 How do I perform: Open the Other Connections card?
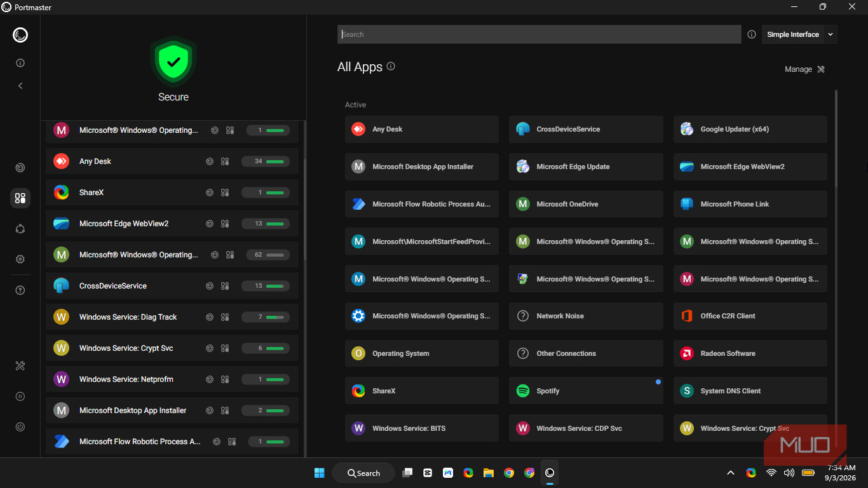[x=586, y=353]
